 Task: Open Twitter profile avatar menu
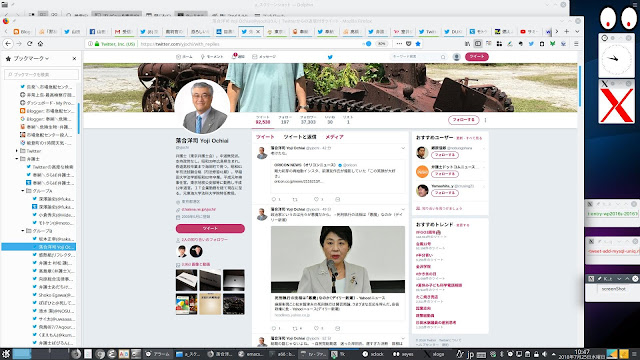click(457, 57)
